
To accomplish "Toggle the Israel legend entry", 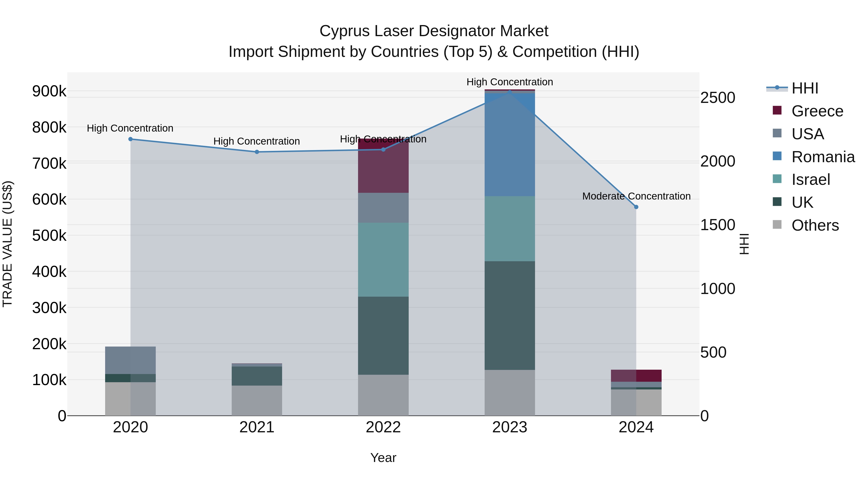I will [x=801, y=179].
